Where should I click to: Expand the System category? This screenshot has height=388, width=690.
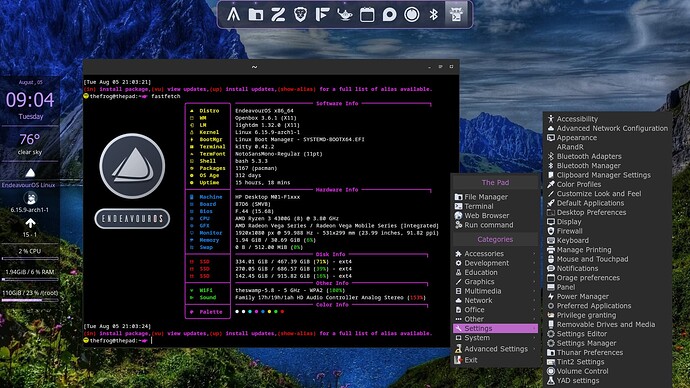(x=495, y=338)
